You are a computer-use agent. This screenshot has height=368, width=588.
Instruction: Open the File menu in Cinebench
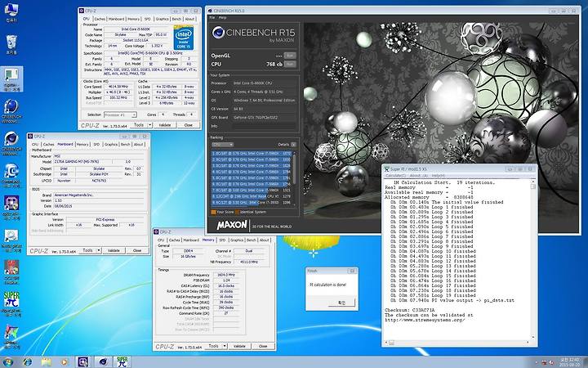pyautogui.click(x=212, y=18)
